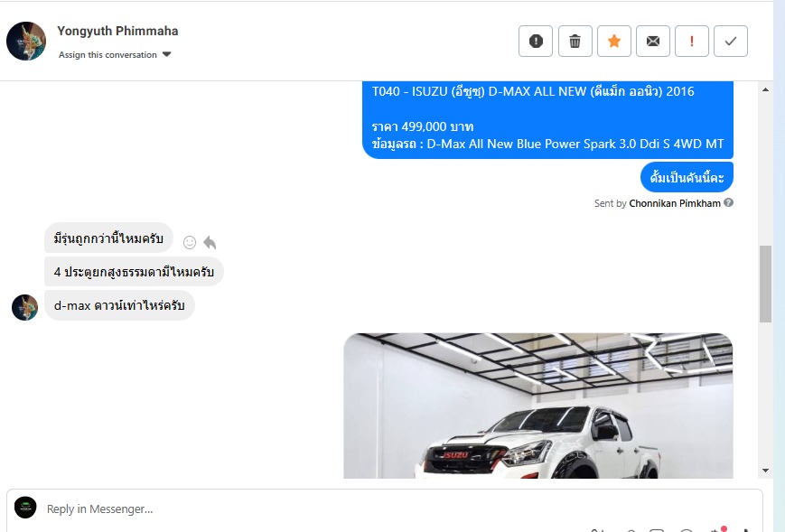Open Yongyuth Phimmaha's profile name
The width and height of the screenshot is (785, 532).
coord(117,31)
